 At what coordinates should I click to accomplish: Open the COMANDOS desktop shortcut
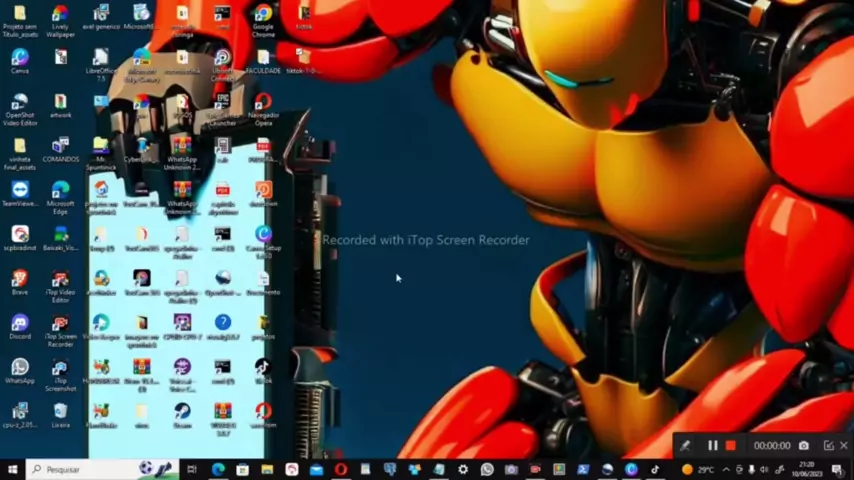60,150
